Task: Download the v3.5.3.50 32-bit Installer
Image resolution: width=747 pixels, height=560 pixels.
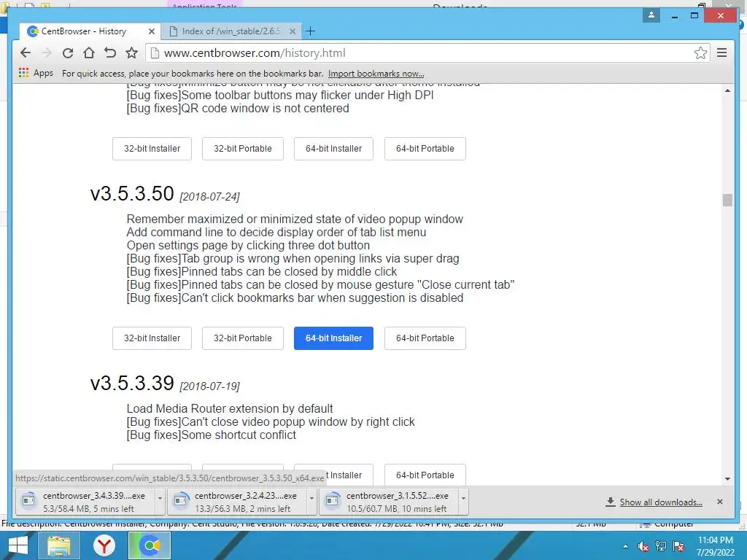Action: [x=152, y=338]
